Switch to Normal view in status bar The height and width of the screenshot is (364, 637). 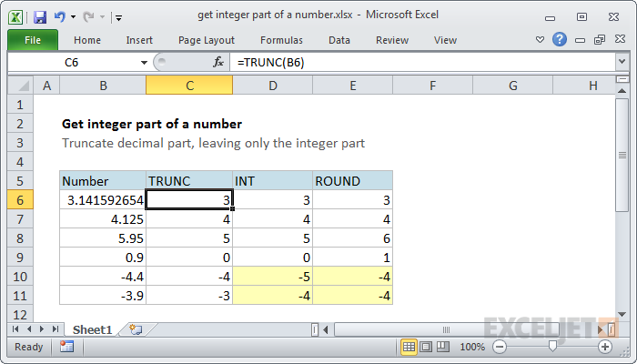409,347
